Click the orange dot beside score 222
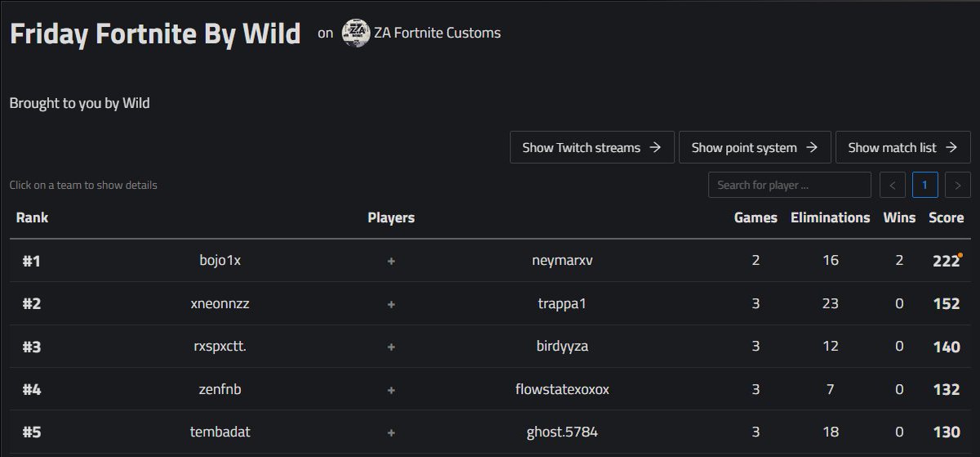Image resolution: width=980 pixels, height=457 pixels. pos(960,256)
